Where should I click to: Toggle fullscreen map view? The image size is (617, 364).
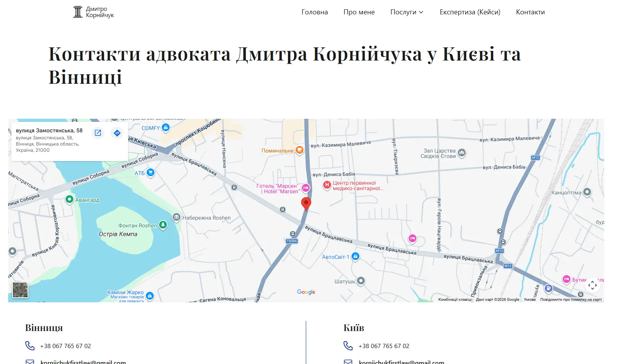tap(592, 285)
